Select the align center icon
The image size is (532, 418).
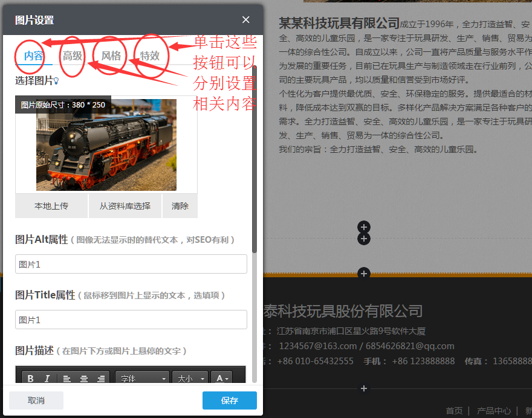pyautogui.click(x=84, y=379)
